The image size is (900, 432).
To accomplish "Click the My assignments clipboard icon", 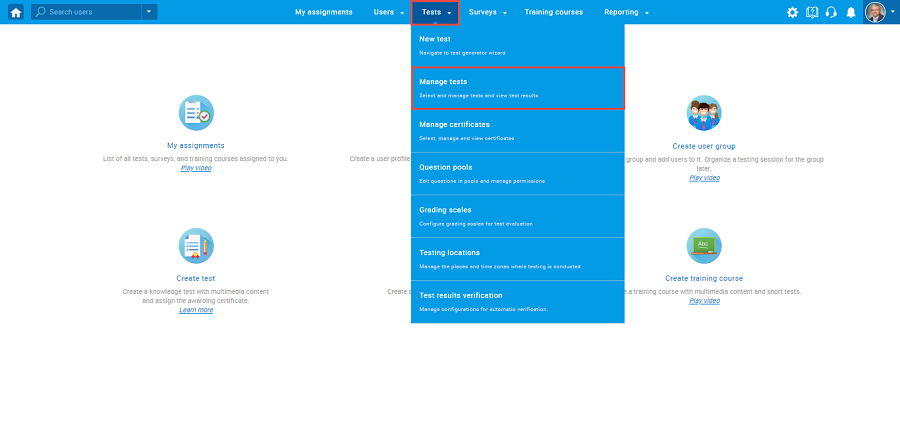I will point(196,113).
